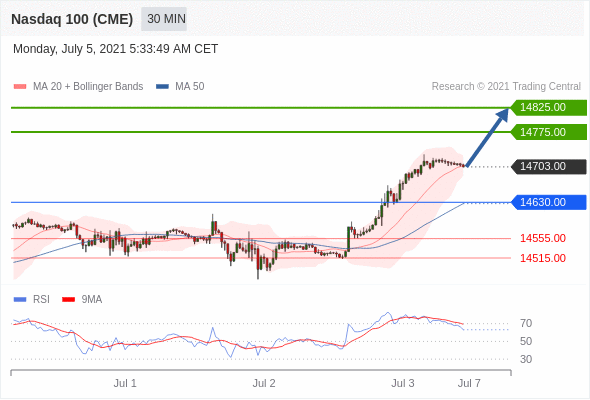Screen dimensions: 590x400
Task: Click the MA 20 + Bollinger Bands legend swatch
Action: pos(20,87)
